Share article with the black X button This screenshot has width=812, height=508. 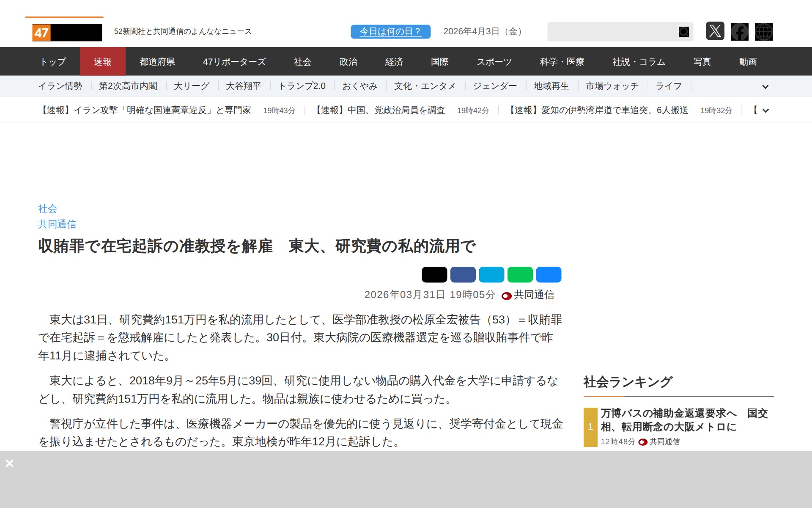(434, 275)
